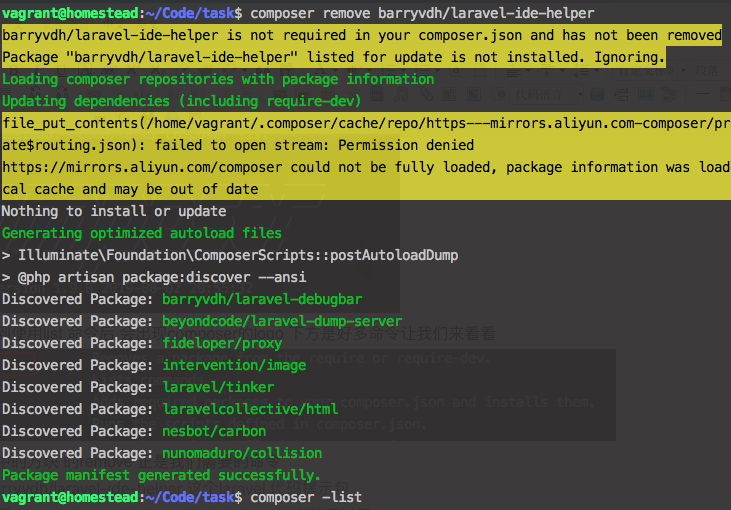The height and width of the screenshot is (510, 731).
Task: Click package name nesbot/carbon
Action: click(x=214, y=431)
